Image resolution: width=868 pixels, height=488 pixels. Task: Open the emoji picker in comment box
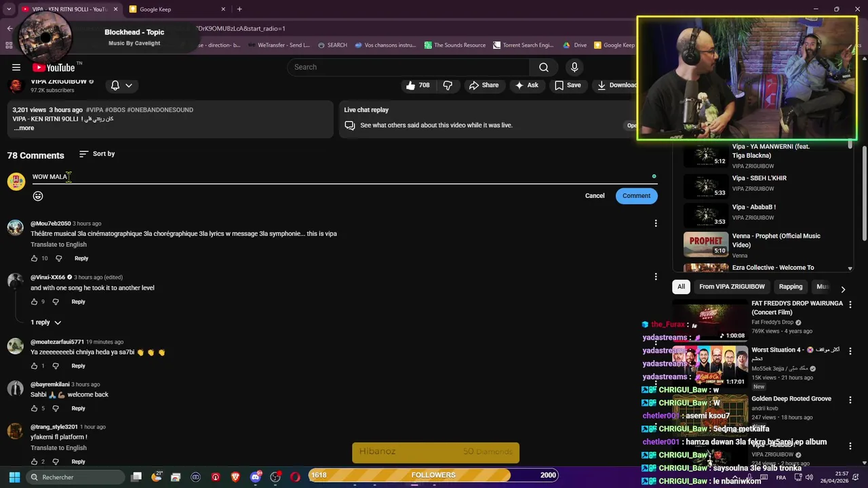38,196
